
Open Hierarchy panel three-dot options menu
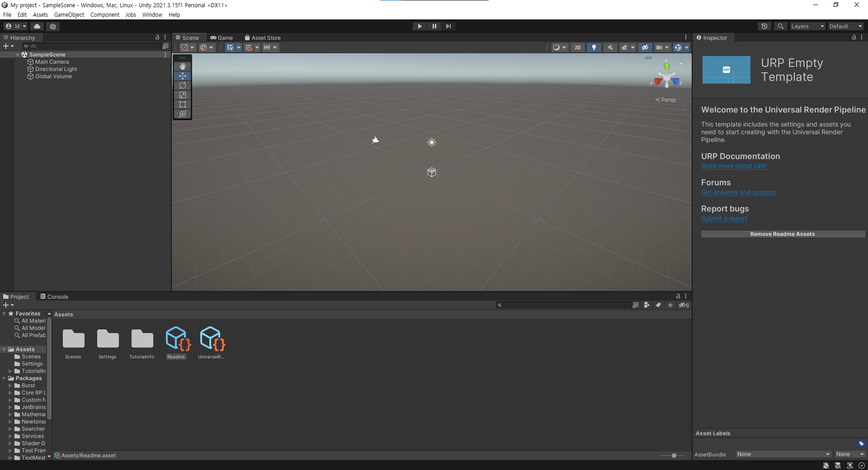tap(165, 38)
